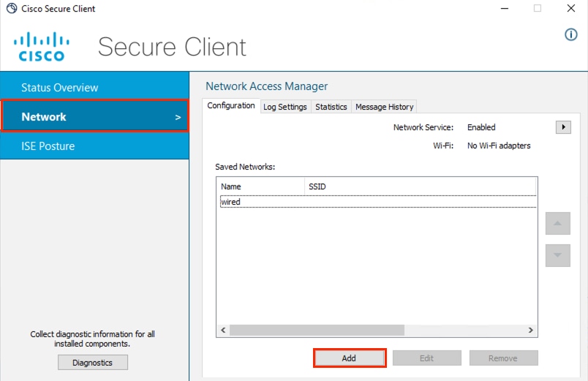Open the Statistics tab

coord(331,107)
